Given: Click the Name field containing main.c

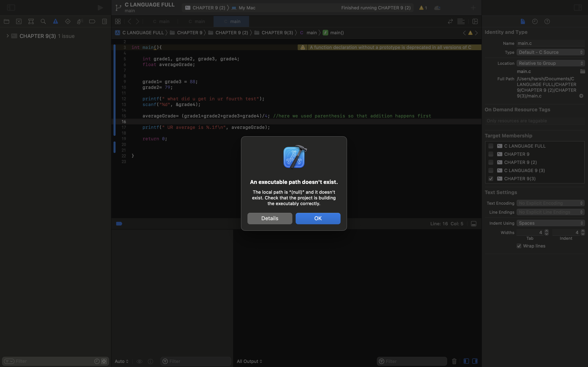Looking at the screenshot, I should [550, 43].
